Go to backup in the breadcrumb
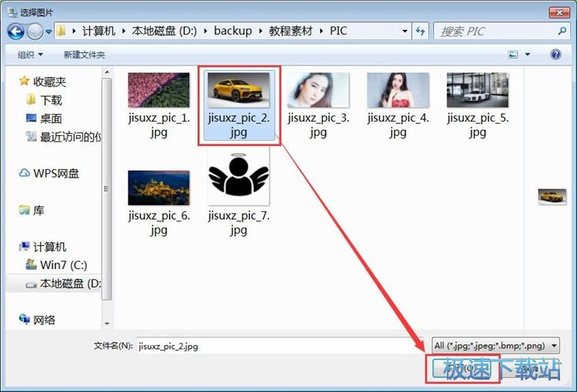The height and width of the screenshot is (392, 577). [233, 31]
